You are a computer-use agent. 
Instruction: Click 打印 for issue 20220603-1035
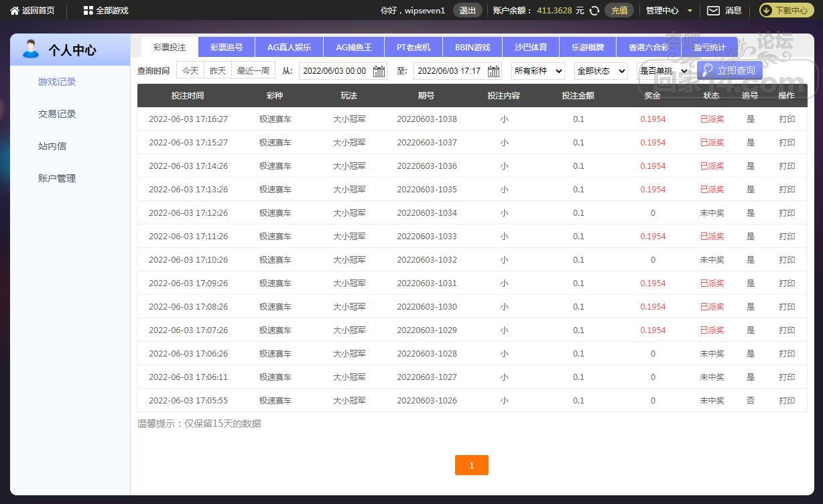tap(787, 190)
